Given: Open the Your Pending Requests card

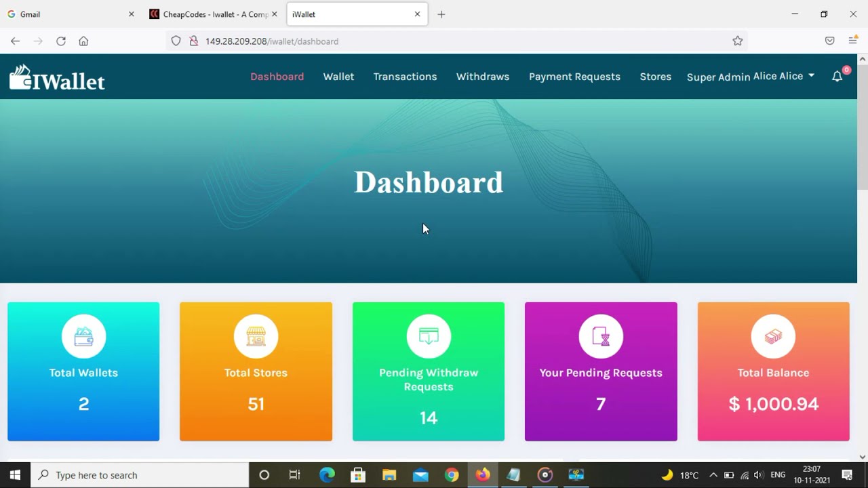Looking at the screenshot, I should (x=601, y=371).
